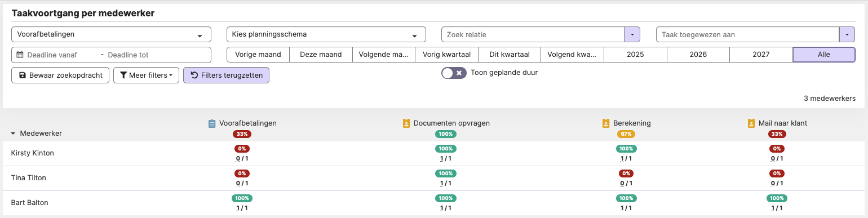This screenshot has width=868, height=218.
Task: Click Bart Balton's Voorafbetalingen 1 / 1 count
Action: pyautogui.click(x=242, y=208)
